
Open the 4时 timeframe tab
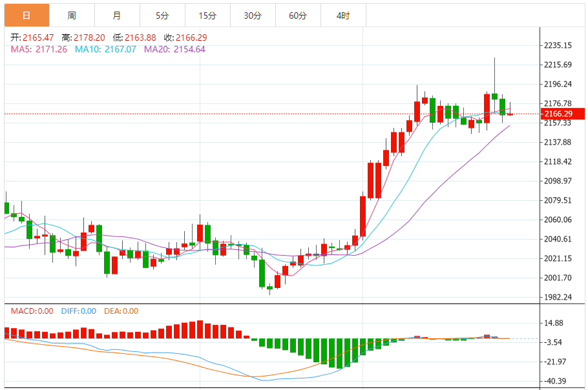click(343, 15)
